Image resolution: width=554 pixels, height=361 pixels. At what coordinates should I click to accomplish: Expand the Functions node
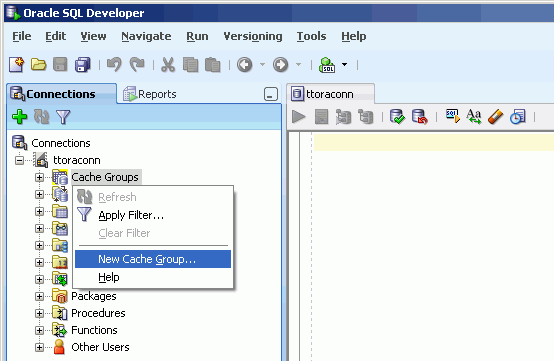[39, 330]
